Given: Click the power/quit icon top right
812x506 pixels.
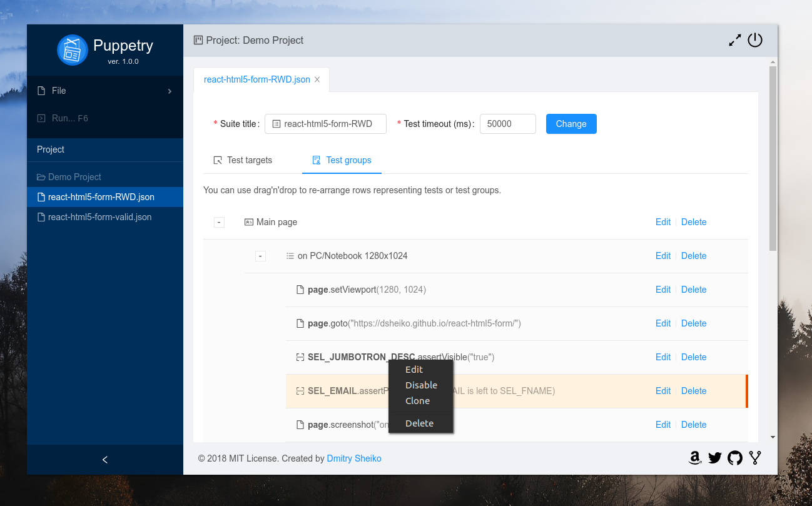Looking at the screenshot, I should 755,39.
